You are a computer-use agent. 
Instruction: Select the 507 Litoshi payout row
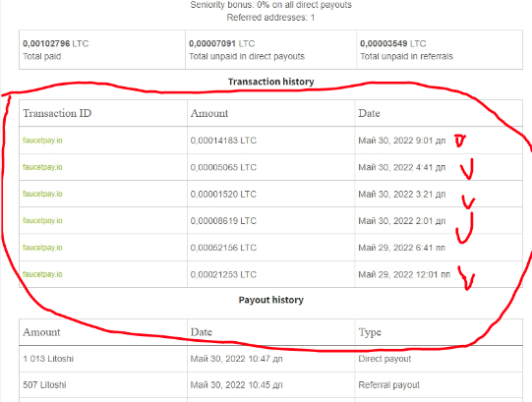click(x=270, y=385)
